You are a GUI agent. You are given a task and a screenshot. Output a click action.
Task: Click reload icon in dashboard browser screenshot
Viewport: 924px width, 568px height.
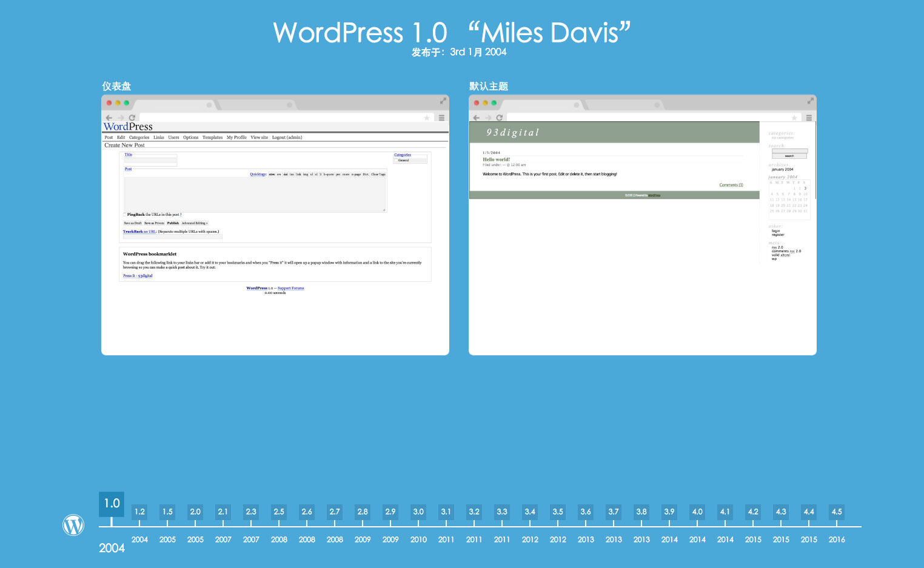coord(132,118)
